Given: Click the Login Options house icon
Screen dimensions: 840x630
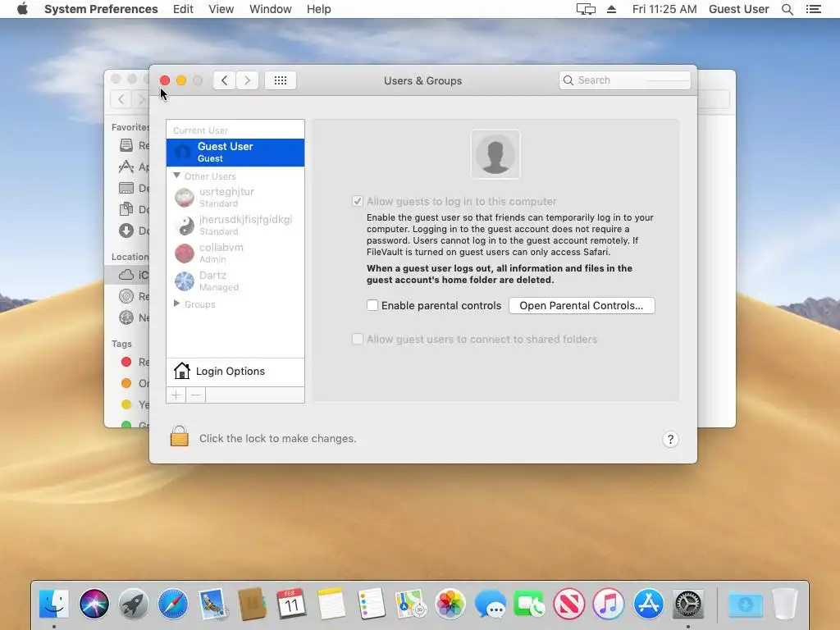Looking at the screenshot, I should point(181,371).
